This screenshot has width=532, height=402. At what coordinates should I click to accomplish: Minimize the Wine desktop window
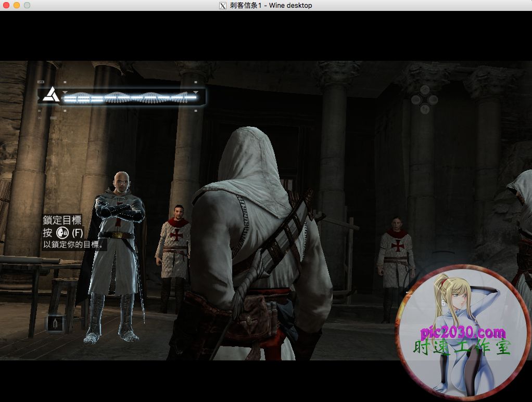(17, 5)
